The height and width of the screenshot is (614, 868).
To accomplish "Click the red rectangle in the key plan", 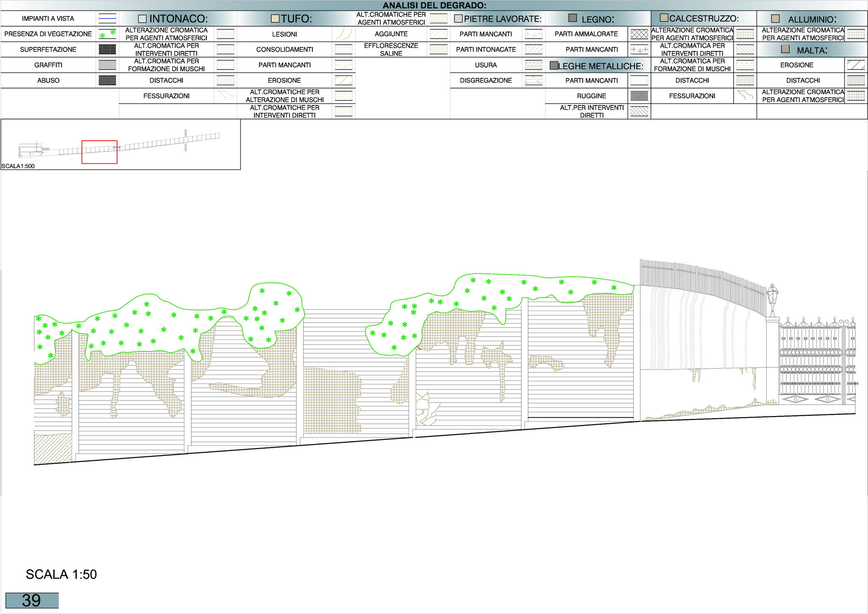I will point(99,152).
